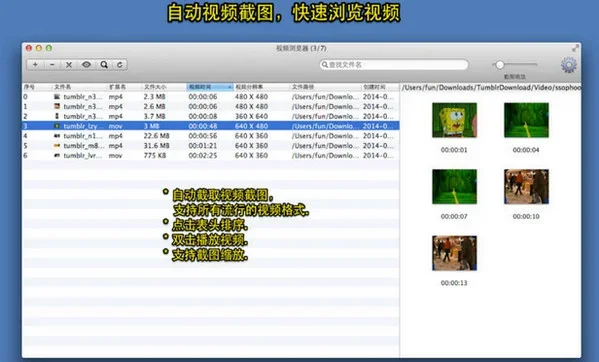This screenshot has width=599, height=362.
Task: Click the 360 X 640 resolution cell
Action: click(x=251, y=116)
